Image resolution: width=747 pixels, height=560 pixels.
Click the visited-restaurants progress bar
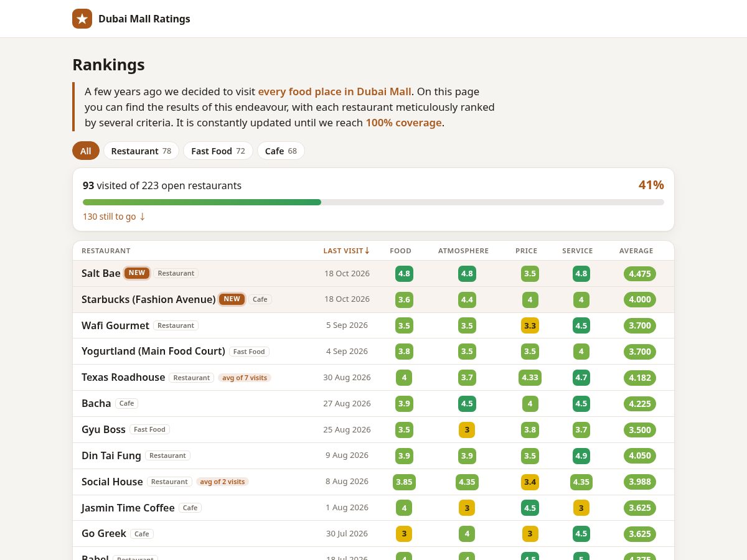click(x=374, y=202)
